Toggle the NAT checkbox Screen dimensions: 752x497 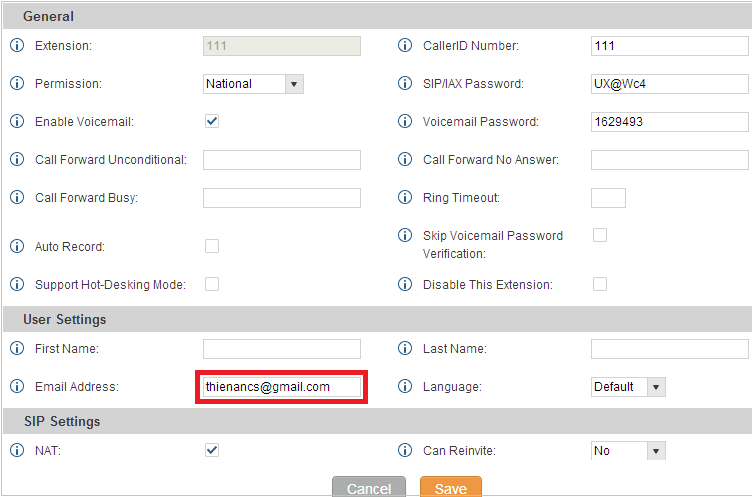[x=212, y=450]
